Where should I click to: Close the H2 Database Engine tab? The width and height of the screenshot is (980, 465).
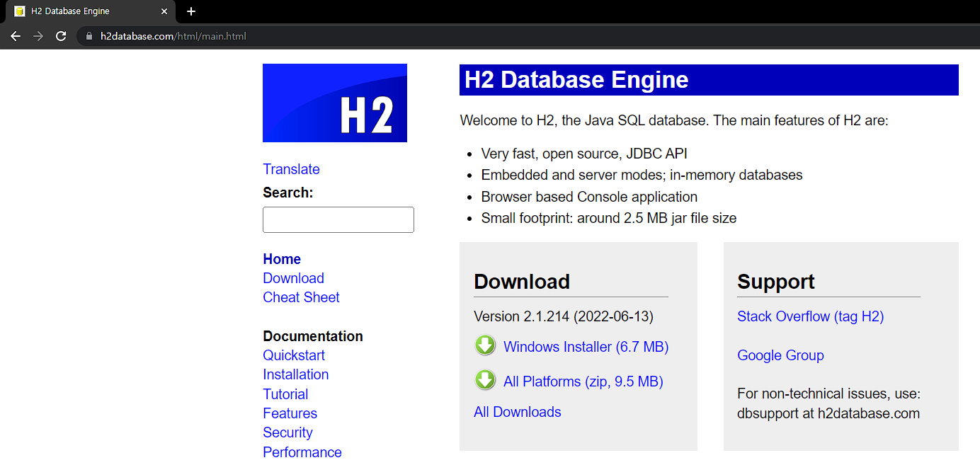[x=164, y=11]
